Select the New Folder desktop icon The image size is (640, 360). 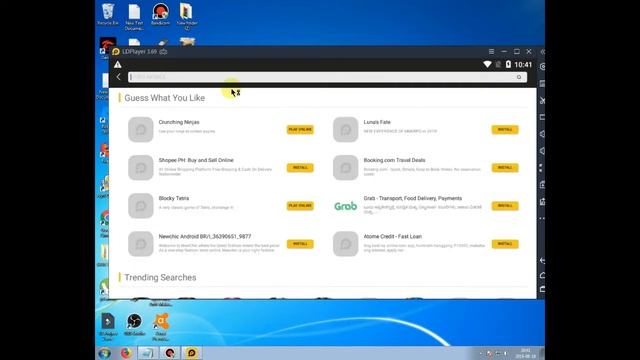[x=187, y=17]
